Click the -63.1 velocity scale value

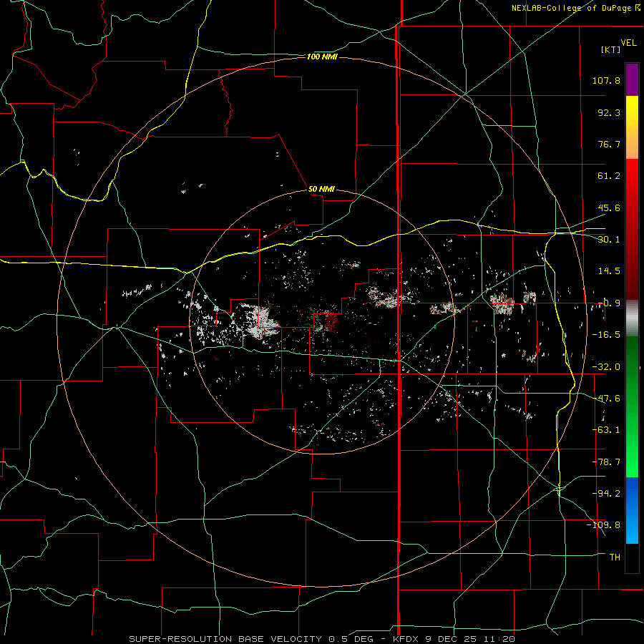pyautogui.click(x=606, y=430)
